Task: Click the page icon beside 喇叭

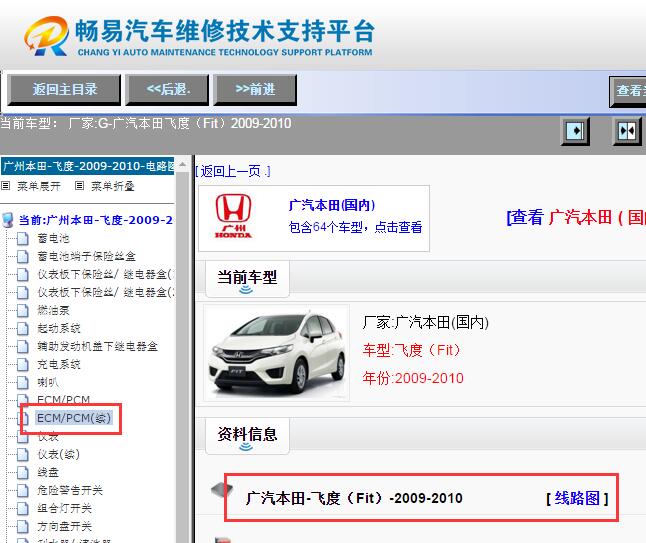Action: tap(23, 382)
